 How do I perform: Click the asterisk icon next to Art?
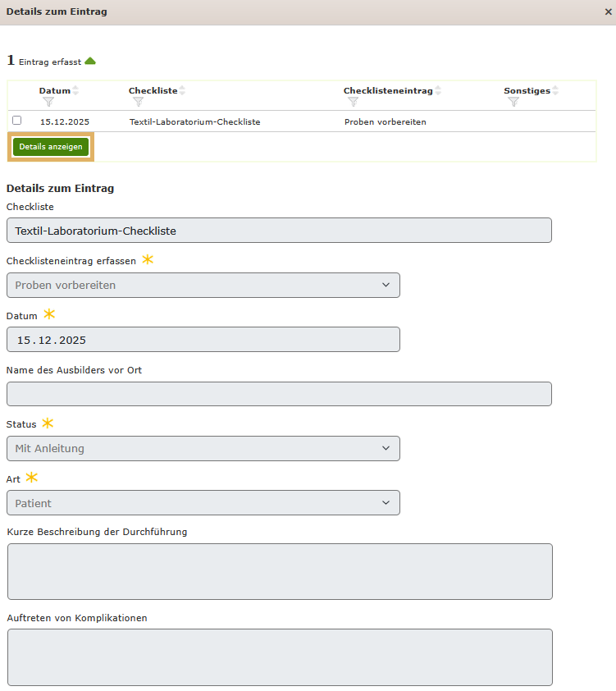tap(34, 477)
